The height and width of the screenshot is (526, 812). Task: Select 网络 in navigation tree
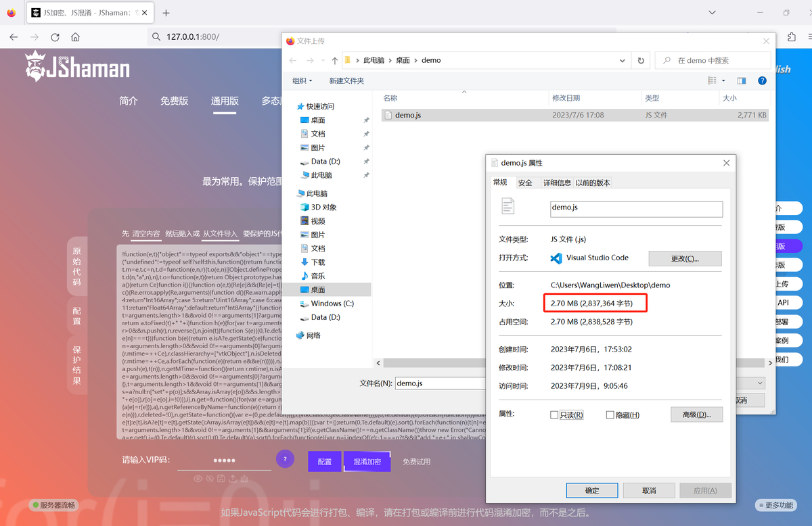(309, 335)
